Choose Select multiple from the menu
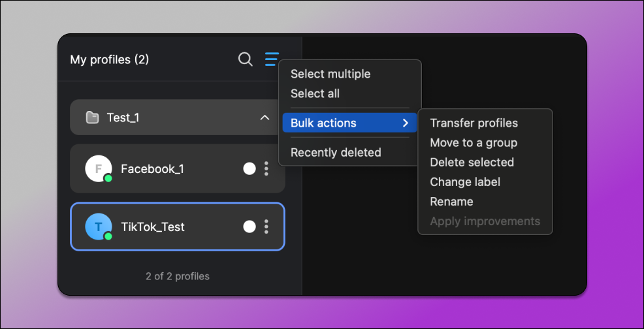 330,74
